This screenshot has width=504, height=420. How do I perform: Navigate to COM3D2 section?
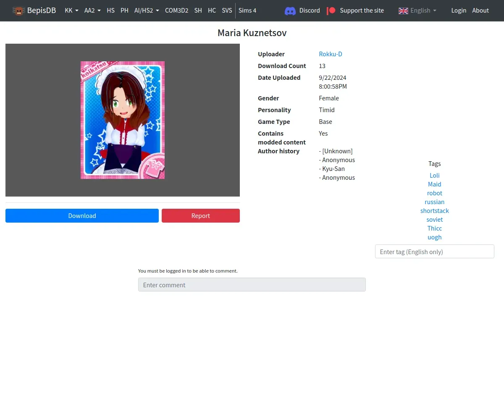click(176, 10)
